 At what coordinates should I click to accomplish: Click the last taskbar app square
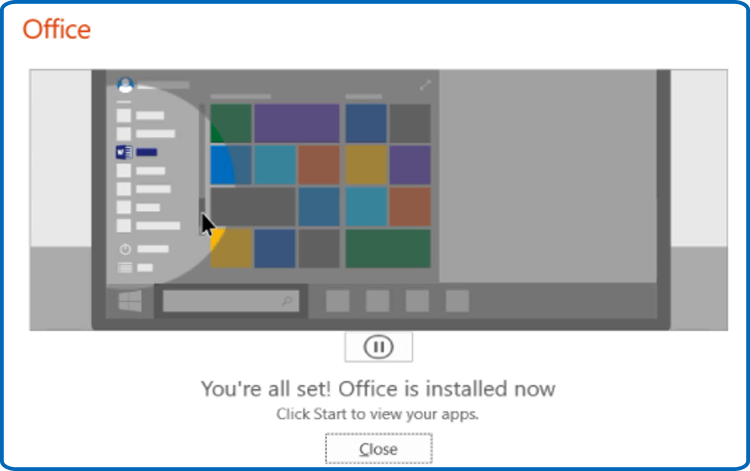(x=457, y=301)
